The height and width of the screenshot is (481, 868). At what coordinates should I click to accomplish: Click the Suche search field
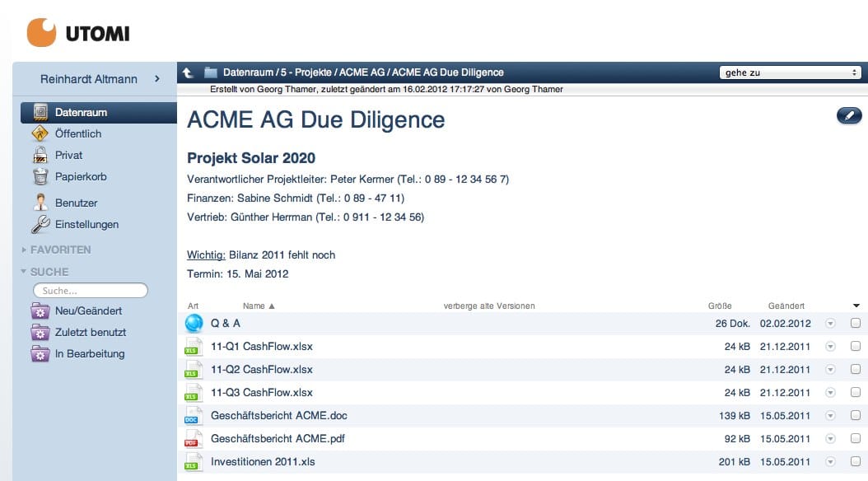click(x=91, y=291)
